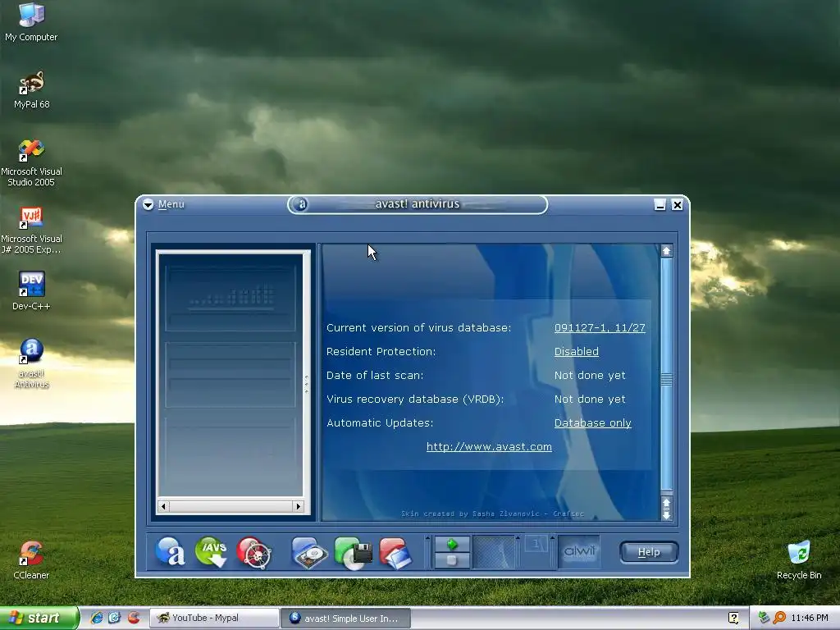
Task: Click the green Start scan play button
Action: tap(452, 545)
